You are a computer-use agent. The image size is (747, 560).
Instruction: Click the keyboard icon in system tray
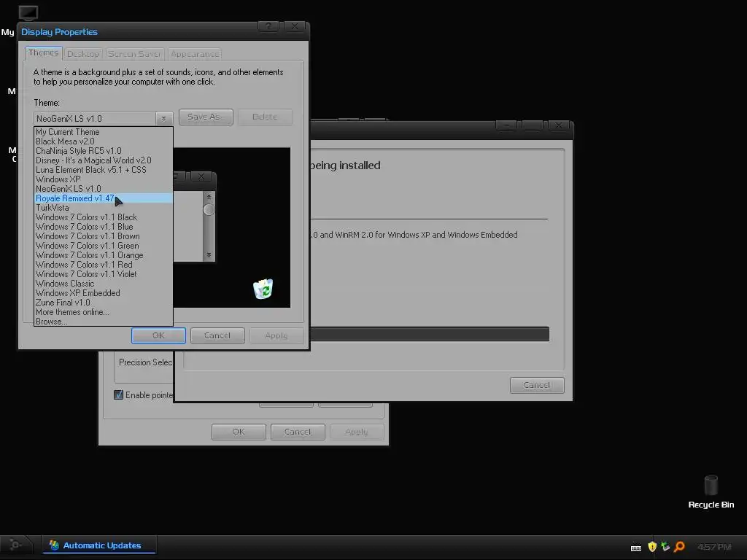pos(636,548)
